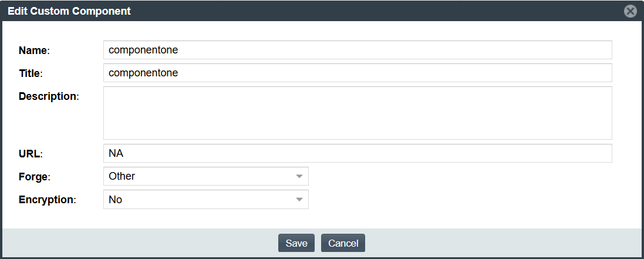Viewport: 644px width, 259px height.
Task: Click the Forge label
Action: pyautogui.click(x=34, y=177)
